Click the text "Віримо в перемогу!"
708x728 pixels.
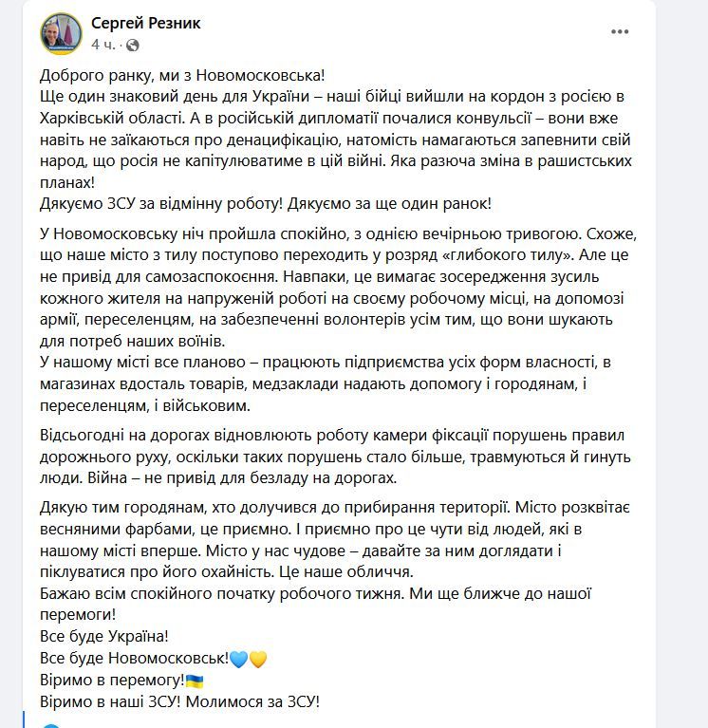112,681
